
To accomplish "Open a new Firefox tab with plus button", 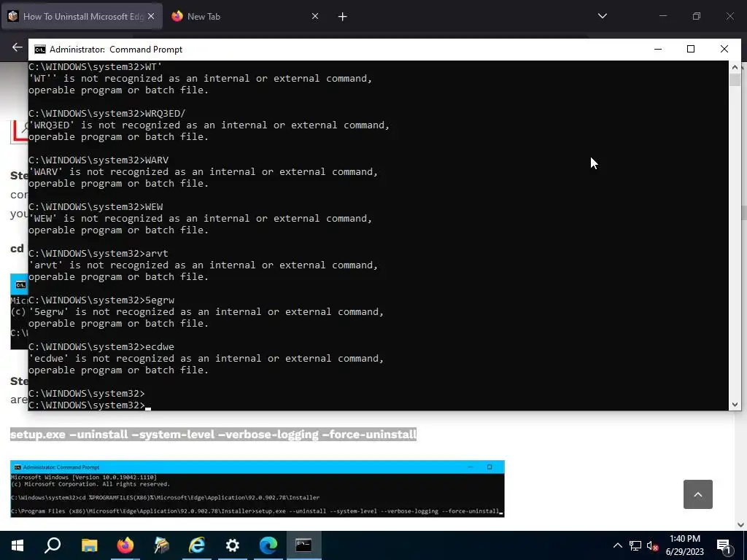I will pos(343,17).
